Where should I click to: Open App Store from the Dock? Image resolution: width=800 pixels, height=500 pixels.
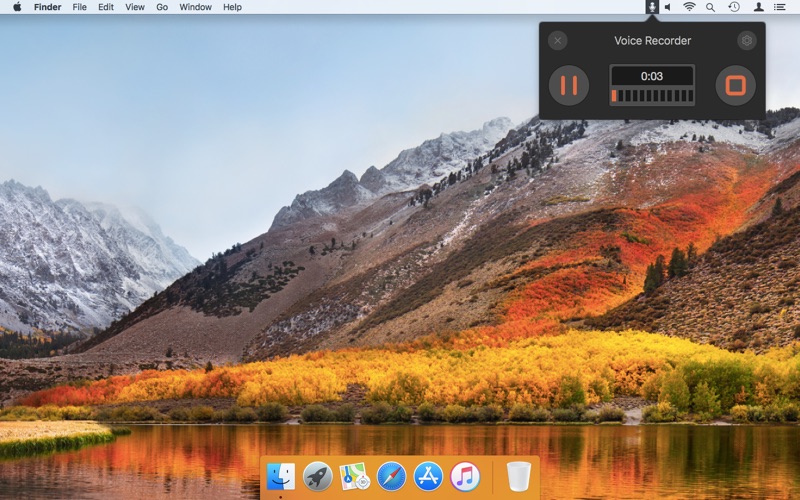(x=428, y=477)
